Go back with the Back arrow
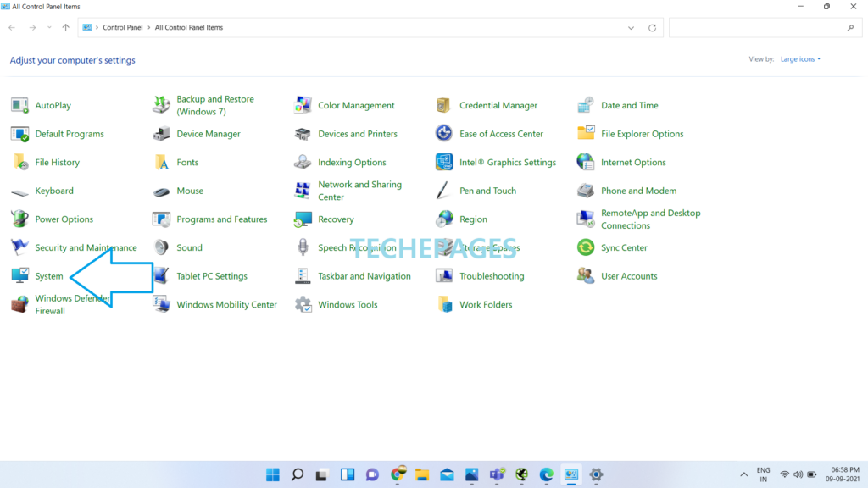 [x=12, y=27]
